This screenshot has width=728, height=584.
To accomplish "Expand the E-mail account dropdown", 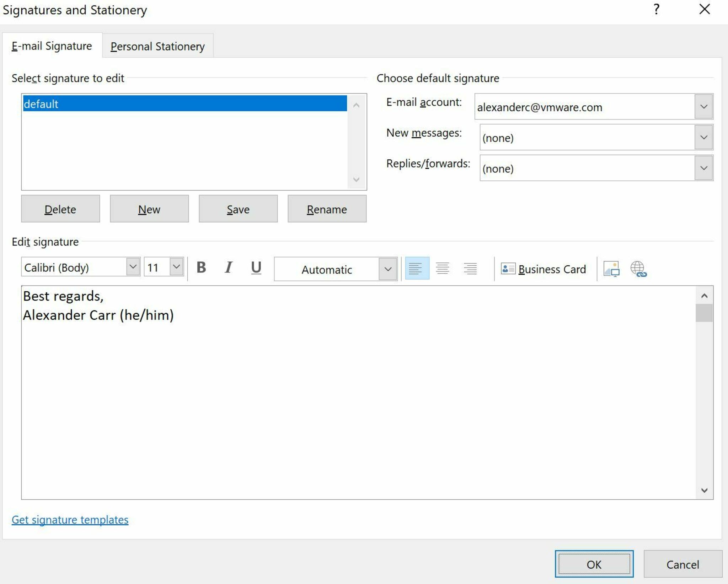I will (x=703, y=107).
